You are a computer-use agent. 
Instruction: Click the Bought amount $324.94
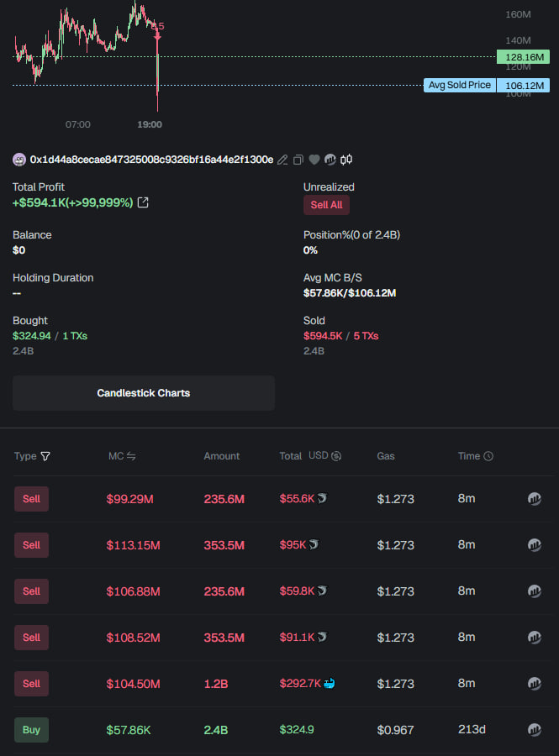[32, 336]
